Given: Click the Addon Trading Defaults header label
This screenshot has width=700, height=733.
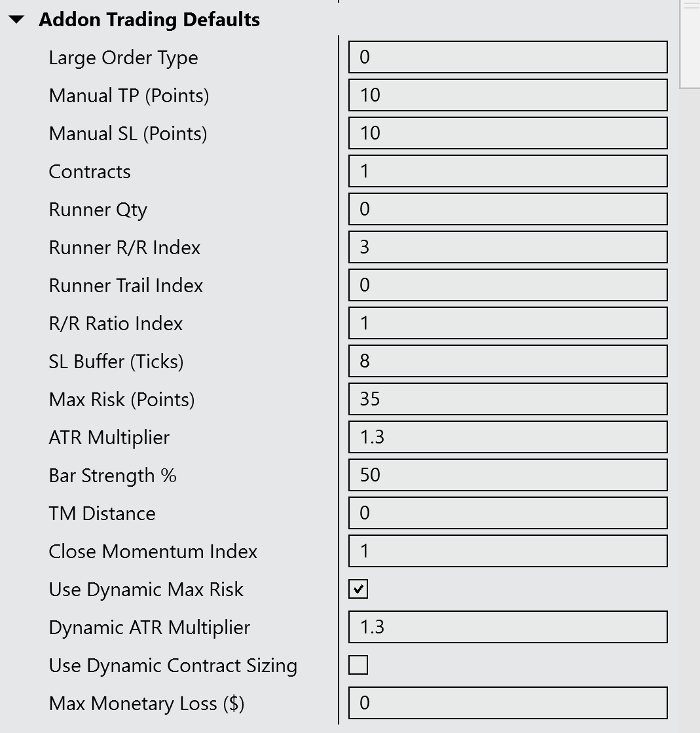Looking at the screenshot, I should pyautogui.click(x=149, y=20).
